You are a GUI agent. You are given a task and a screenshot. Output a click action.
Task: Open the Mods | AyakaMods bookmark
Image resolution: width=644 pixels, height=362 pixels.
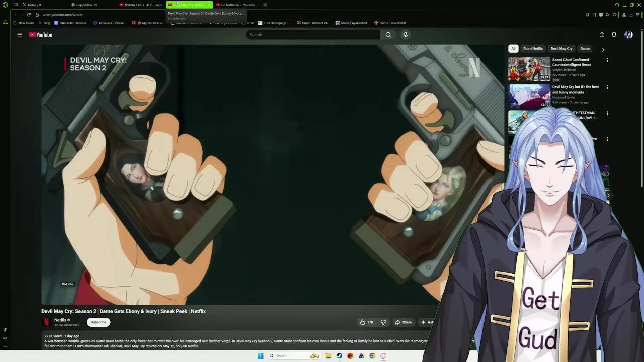(352, 23)
